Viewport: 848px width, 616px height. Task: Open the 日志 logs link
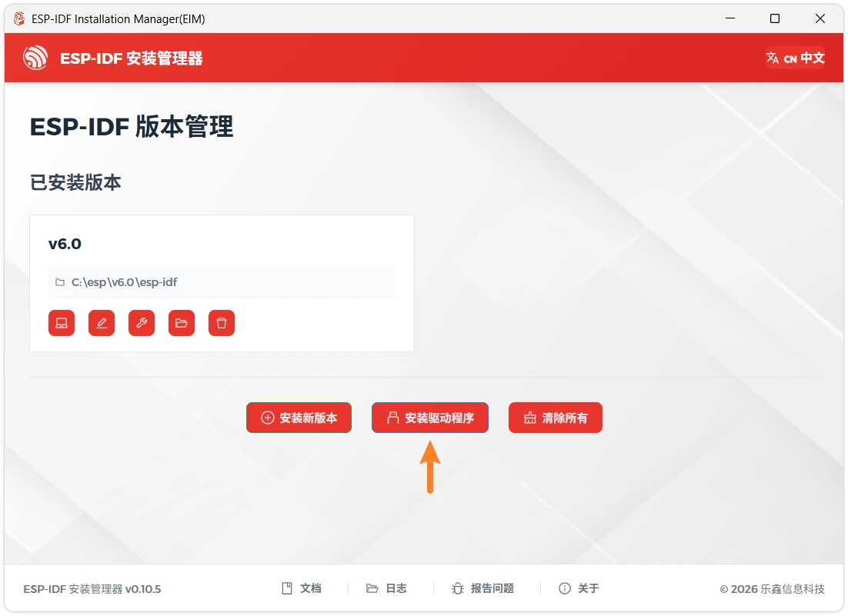click(390, 588)
